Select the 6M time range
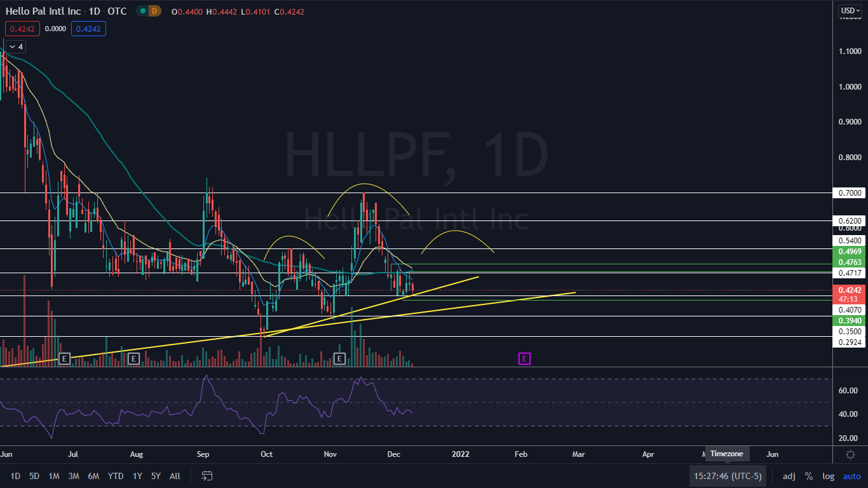This screenshot has height=488, width=868. 93,476
